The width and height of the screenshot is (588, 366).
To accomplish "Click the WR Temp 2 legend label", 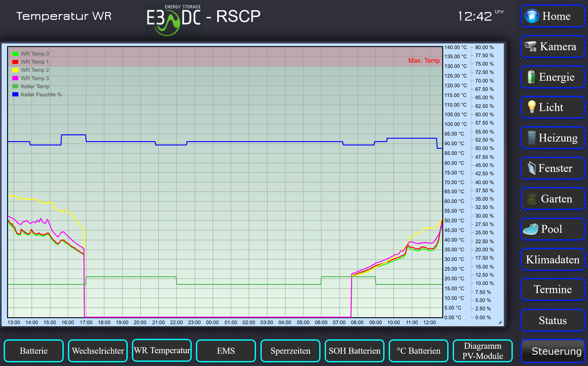I will pos(35,70).
